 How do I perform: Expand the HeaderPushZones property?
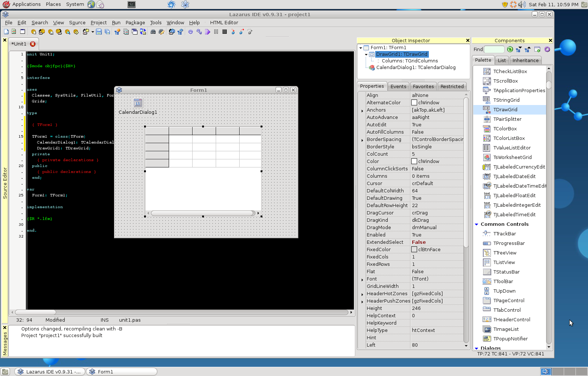point(362,301)
